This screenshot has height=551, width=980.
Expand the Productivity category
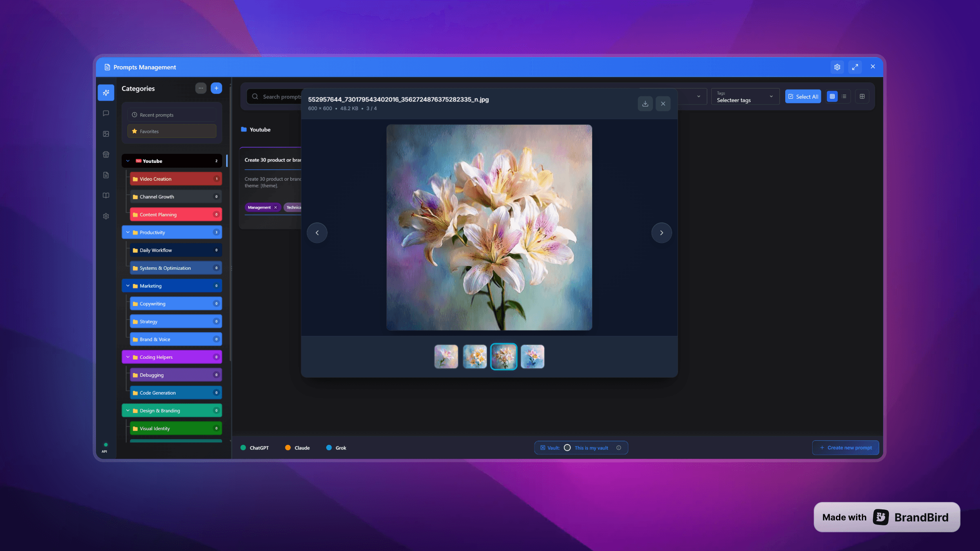(x=128, y=232)
